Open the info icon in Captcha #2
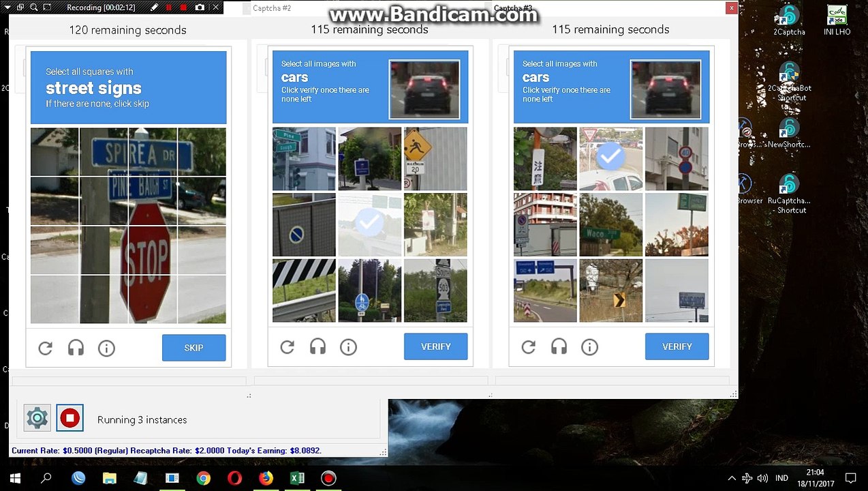 tap(348, 347)
